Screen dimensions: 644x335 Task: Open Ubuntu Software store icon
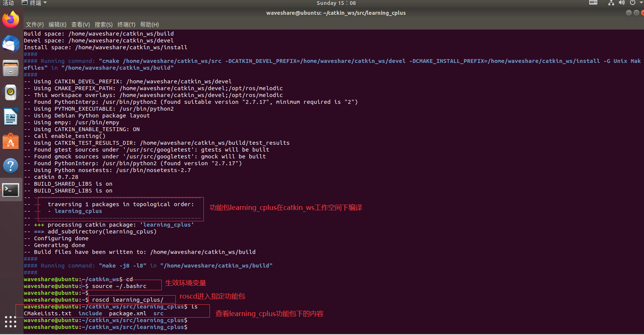(x=11, y=141)
